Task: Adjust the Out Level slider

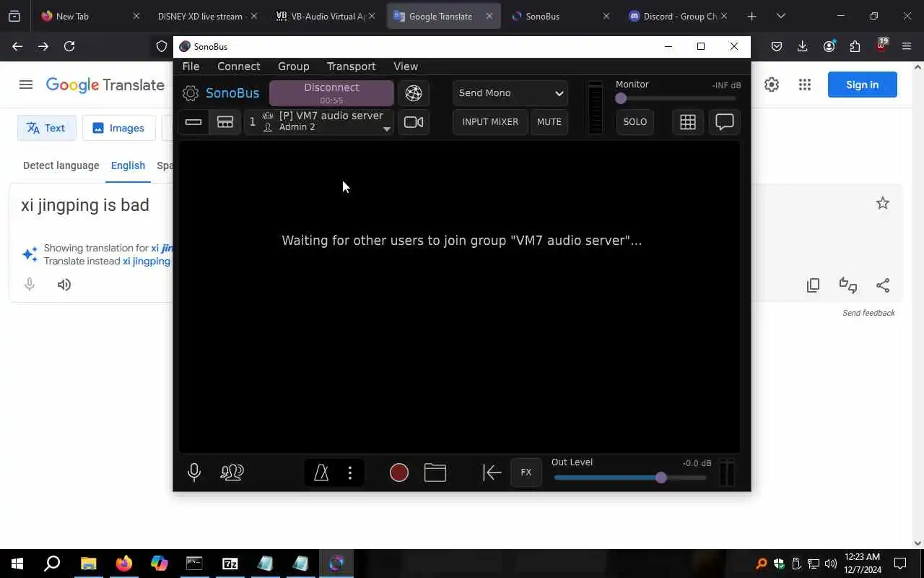Action: click(629, 478)
